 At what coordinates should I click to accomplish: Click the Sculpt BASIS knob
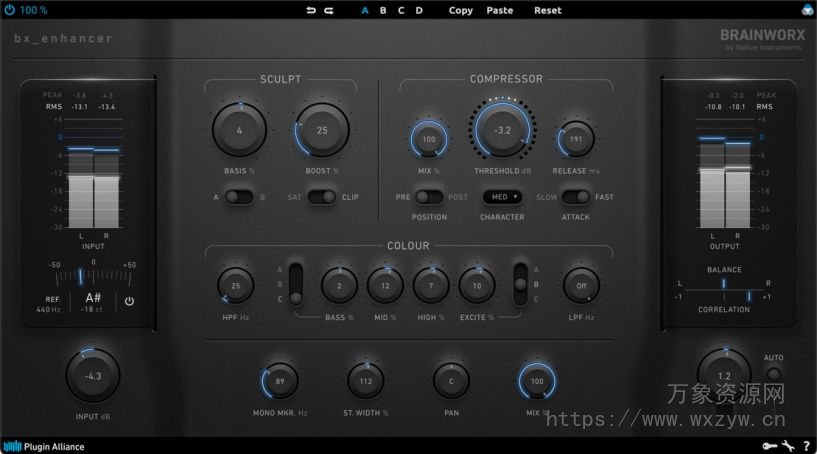(239, 130)
